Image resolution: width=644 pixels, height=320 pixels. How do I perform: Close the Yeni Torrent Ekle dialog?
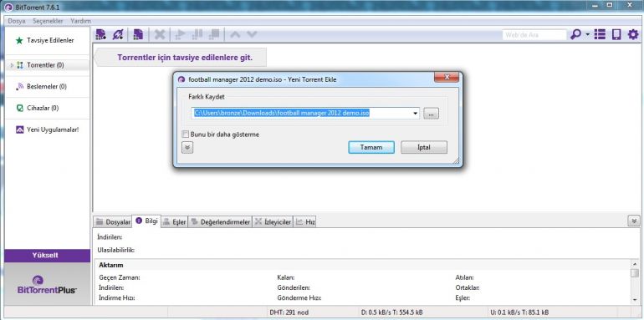pyautogui.click(x=447, y=77)
